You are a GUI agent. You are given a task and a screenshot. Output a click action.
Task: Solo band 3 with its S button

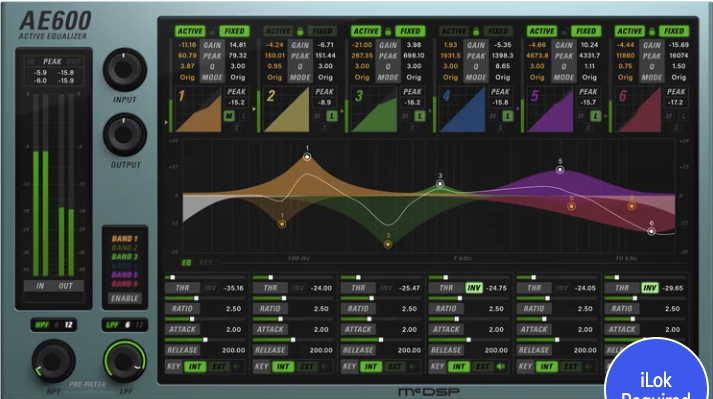point(412,128)
